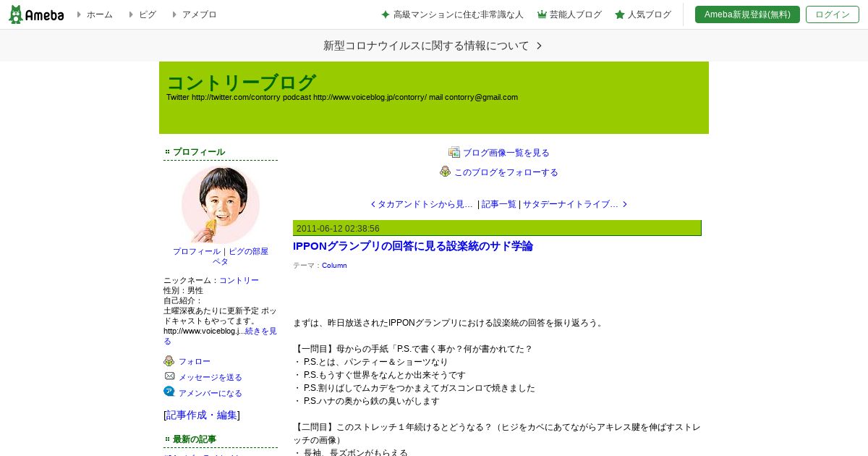This screenshot has width=868, height=456.
Task: Open the ピグ menu item
Action: pyautogui.click(x=147, y=14)
